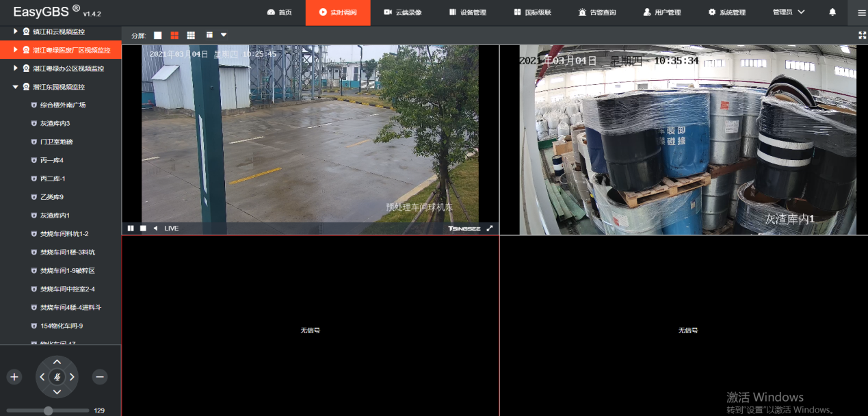Adjust the PTZ speed slider
The height and width of the screenshot is (416, 868).
[x=48, y=411]
